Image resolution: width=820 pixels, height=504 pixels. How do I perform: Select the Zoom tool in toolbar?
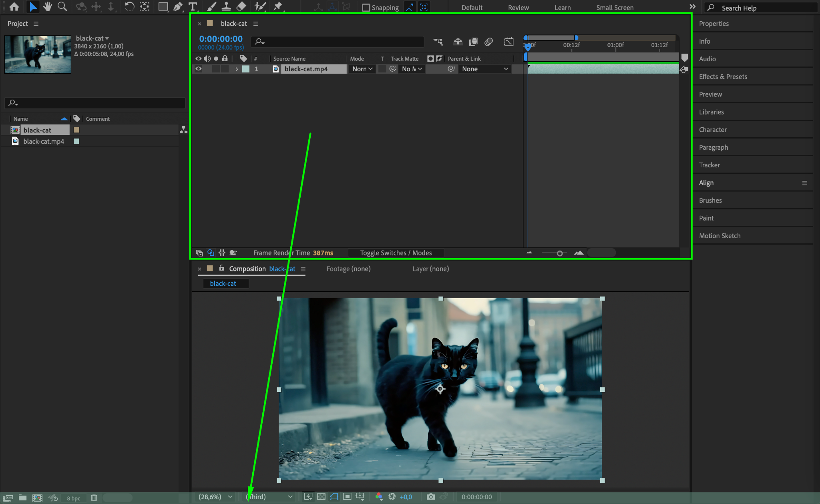[62, 6]
